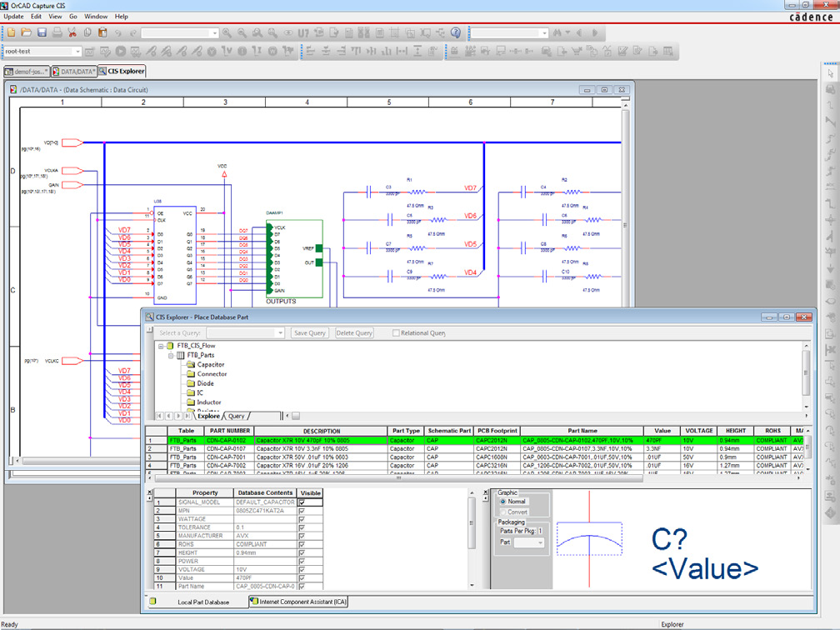Click the Open folder icon
Screen dimensions: 840x630
tap(26, 32)
